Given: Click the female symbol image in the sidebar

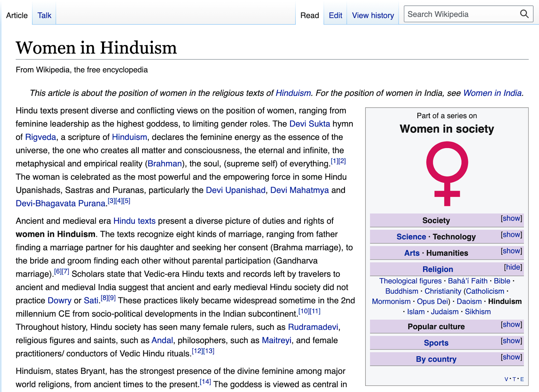Looking at the screenshot, I should 447,174.
